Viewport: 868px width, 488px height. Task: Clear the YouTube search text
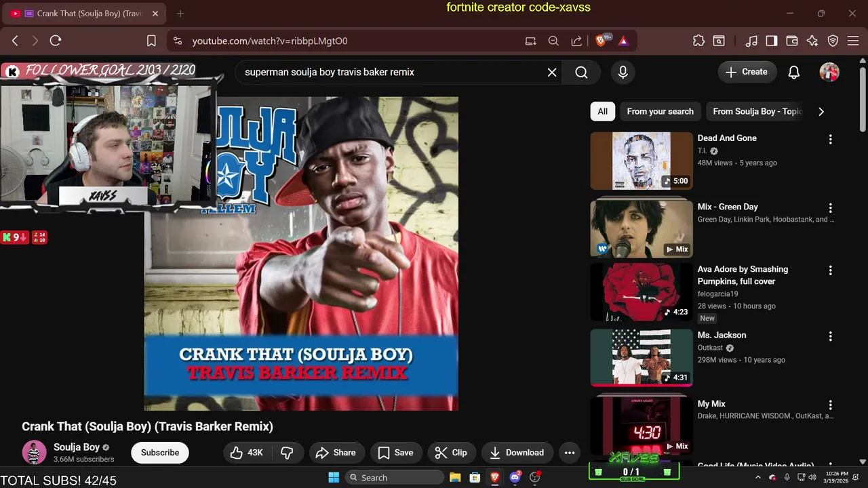552,73
